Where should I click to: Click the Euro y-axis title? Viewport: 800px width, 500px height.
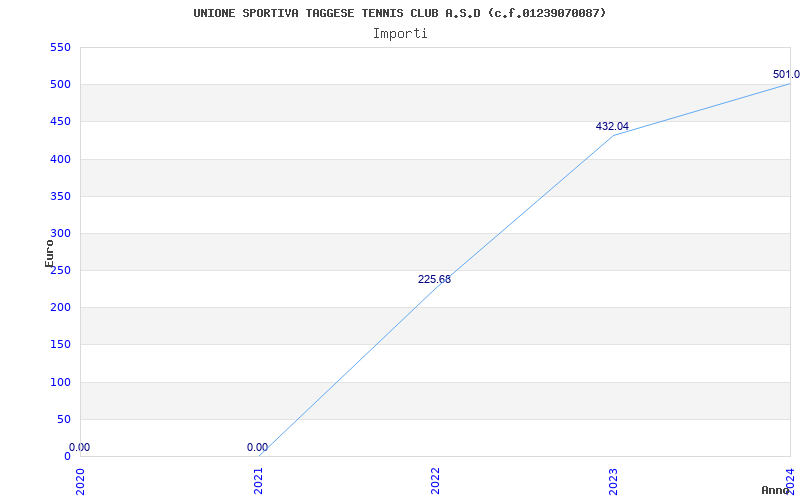(x=49, y=253)
